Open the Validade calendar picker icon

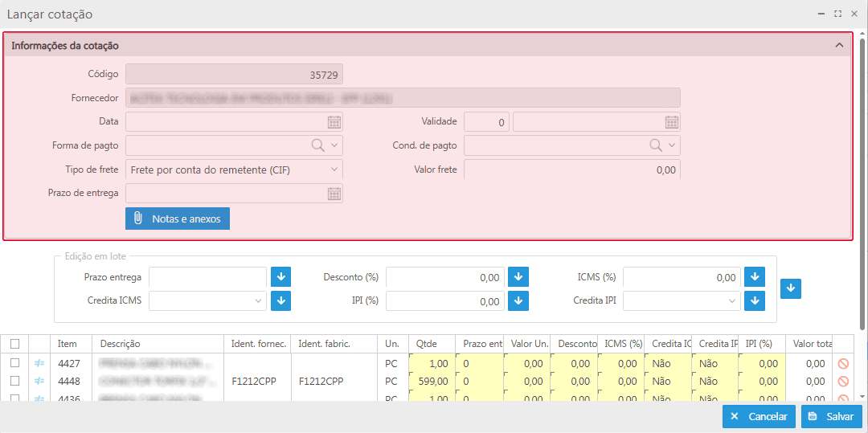[x=672, y=122]
